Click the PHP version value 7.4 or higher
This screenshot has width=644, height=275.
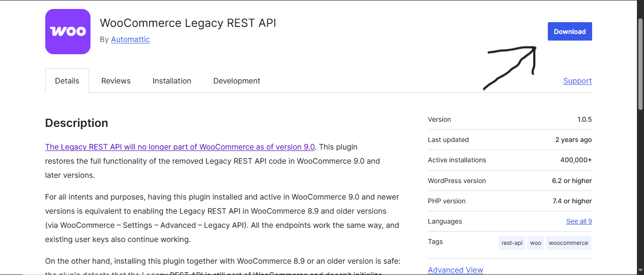pyautogui.click(x=572, y=201)
